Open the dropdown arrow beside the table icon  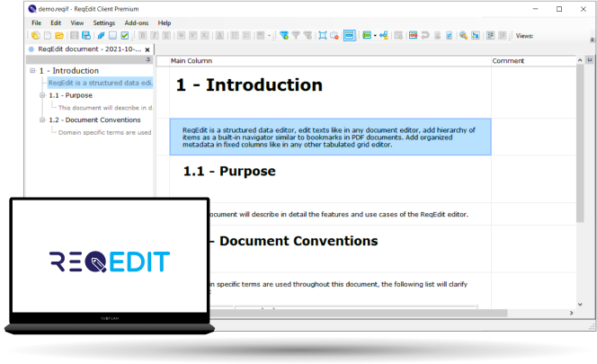pos(269,36)
